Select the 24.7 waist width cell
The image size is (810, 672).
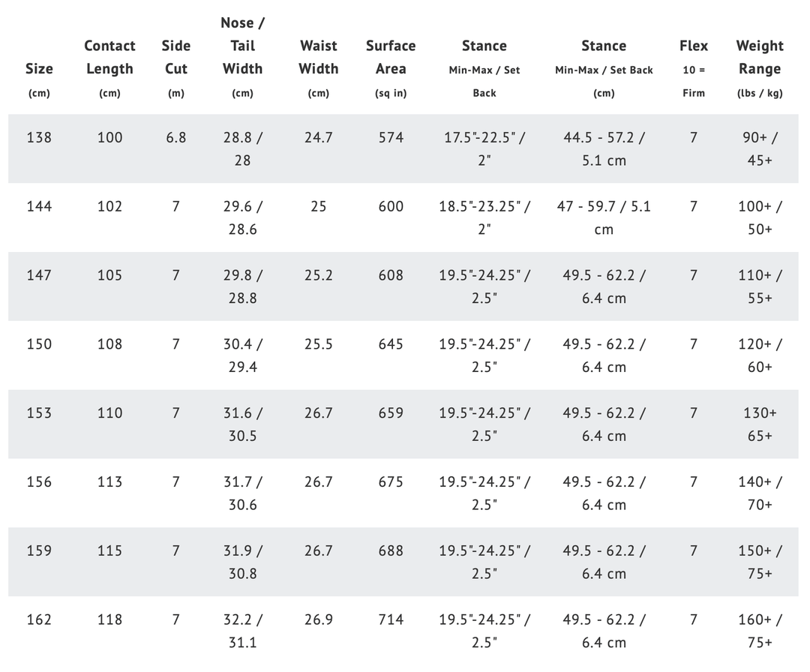[318, 137]
